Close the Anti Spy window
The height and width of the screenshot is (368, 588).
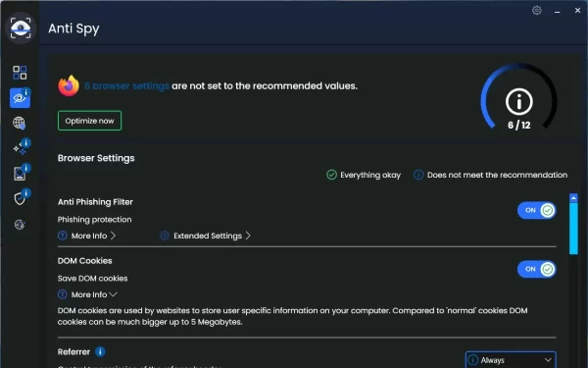click(577, 11)
